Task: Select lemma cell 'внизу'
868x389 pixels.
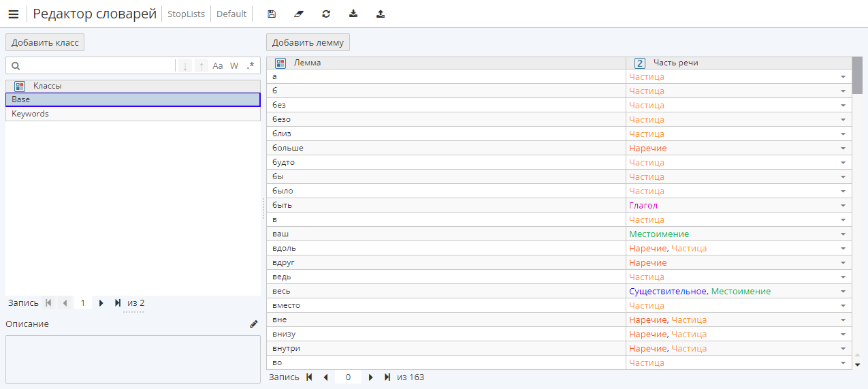Action: pos(446,334)
